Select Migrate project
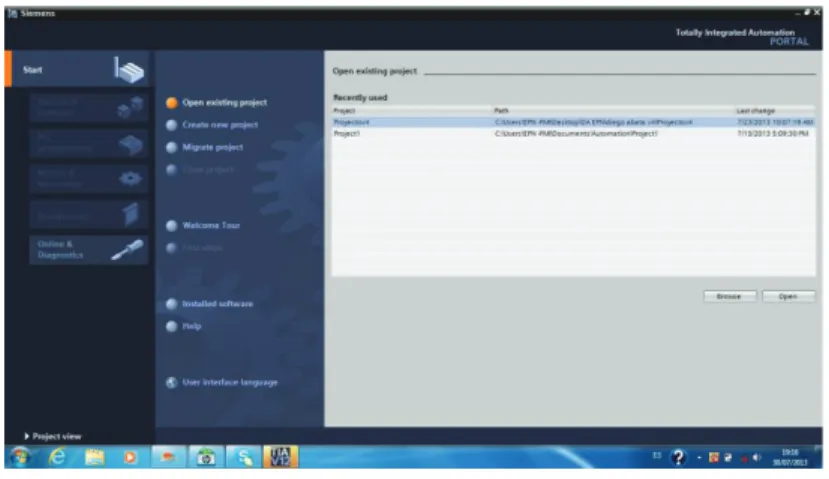Image resolution: width=829 pixels, height=479 pixels. [x=213, y=148]
